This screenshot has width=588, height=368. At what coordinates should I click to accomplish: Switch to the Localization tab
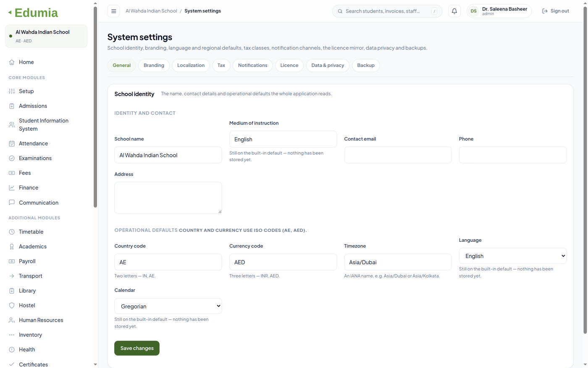click(191, 65)
